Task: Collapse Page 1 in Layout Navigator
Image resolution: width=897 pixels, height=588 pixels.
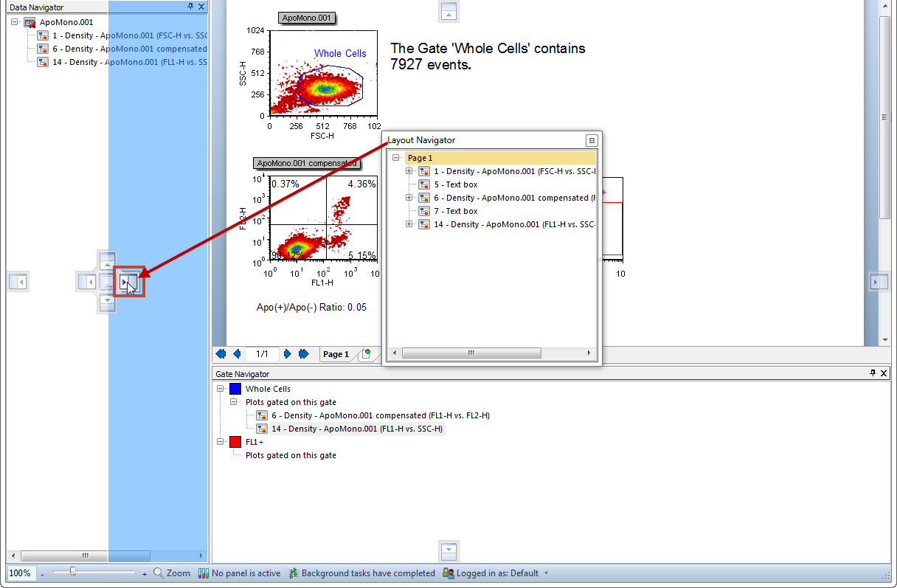Action: (x=396, y=158)
